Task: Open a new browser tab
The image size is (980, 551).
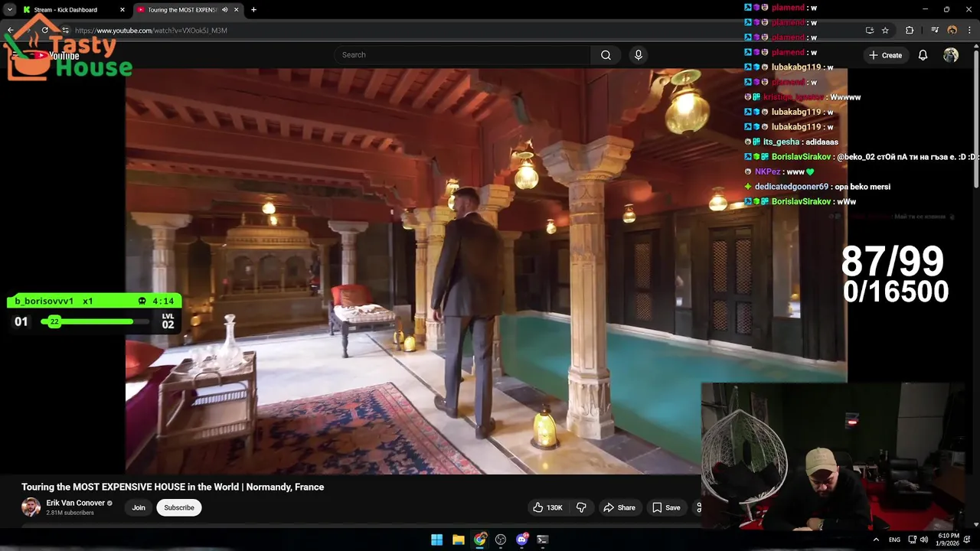Action: (253, 10)
